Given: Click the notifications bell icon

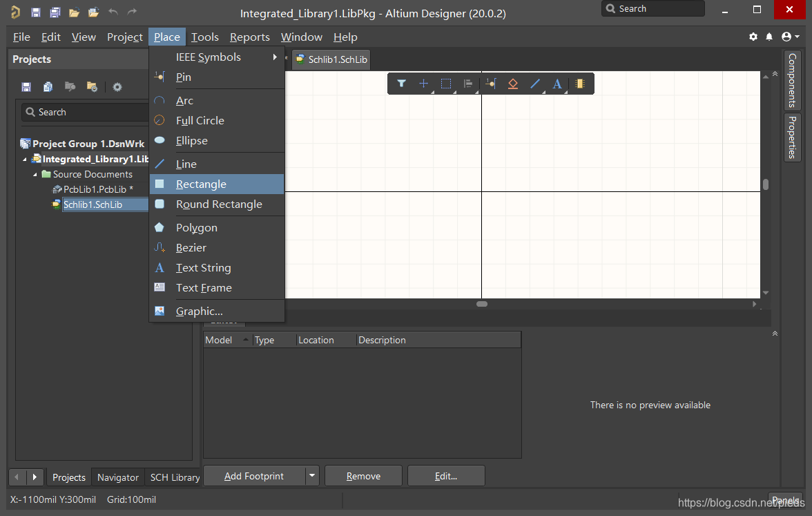Looking at the screenshot, I should click(770, 37).
